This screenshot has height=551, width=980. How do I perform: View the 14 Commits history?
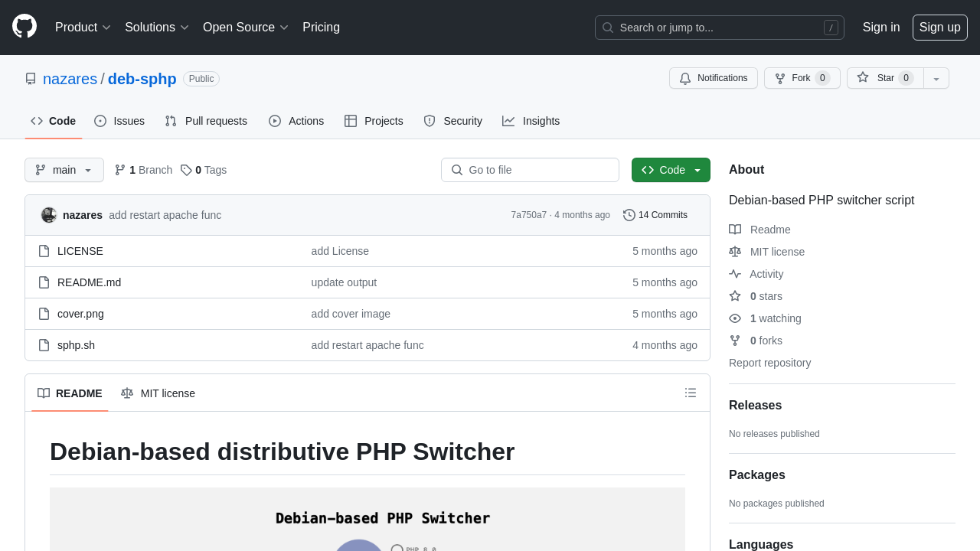tap(655, 215)
